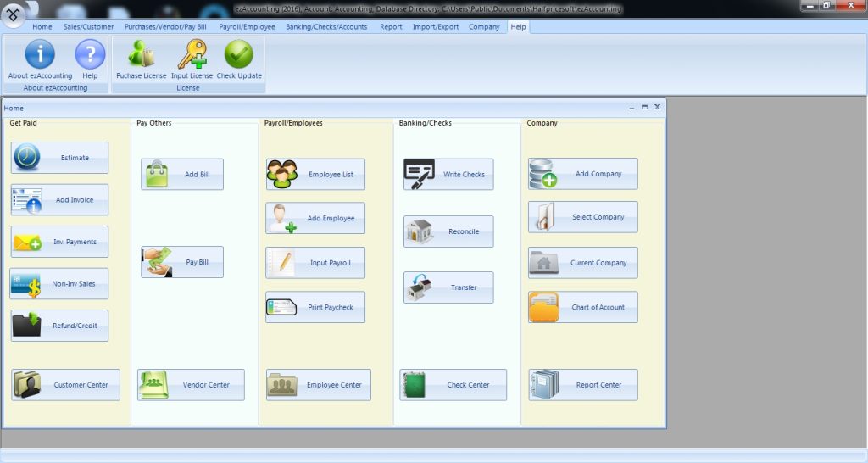The image size is (868, 463).
Task: Open Inv. Payments
Action: click(x=60, y=242)
